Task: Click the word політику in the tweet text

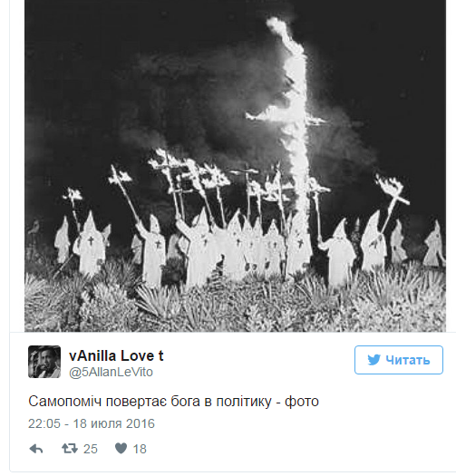Action: [244, 402]
